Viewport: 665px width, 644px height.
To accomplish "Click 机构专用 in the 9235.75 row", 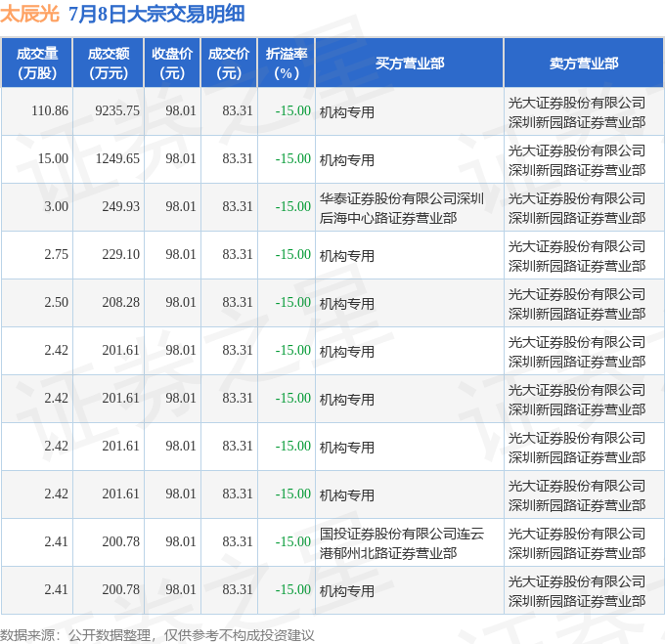I will point(346,112).
